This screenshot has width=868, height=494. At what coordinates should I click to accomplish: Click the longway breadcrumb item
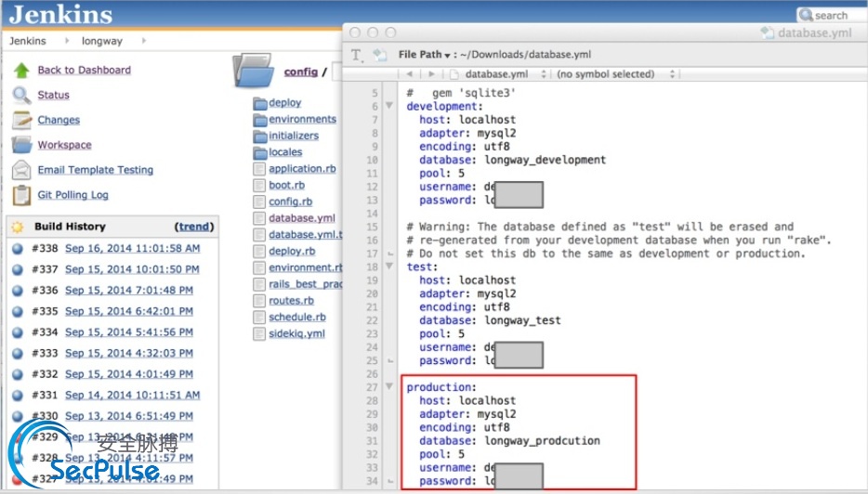[x=102, y=41]
